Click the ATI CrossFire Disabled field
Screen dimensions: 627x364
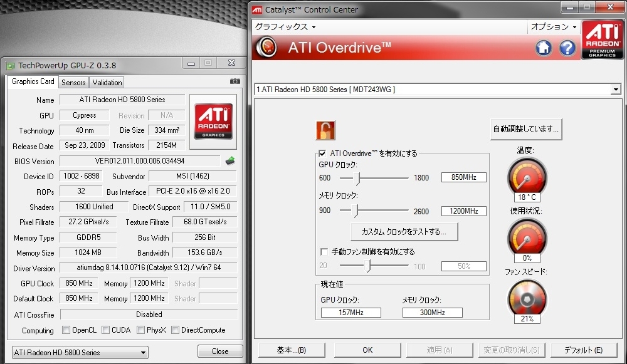point(149,315)
